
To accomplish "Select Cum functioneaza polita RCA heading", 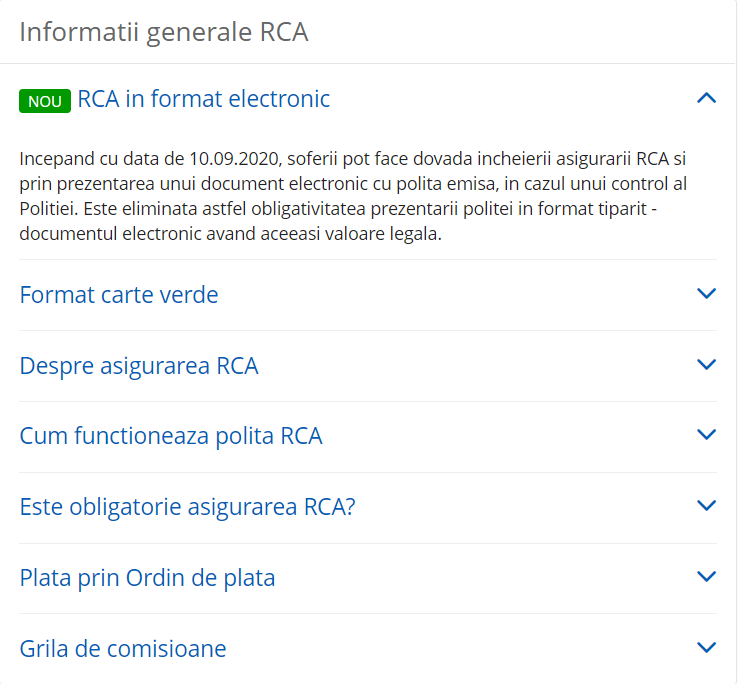I will click(x=171, y=436).
